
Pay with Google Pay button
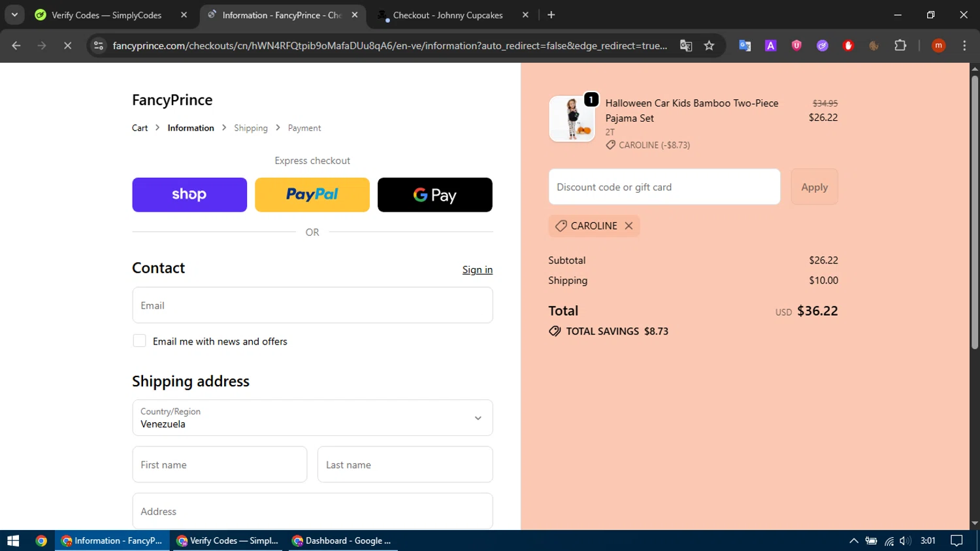coord(435,195)
